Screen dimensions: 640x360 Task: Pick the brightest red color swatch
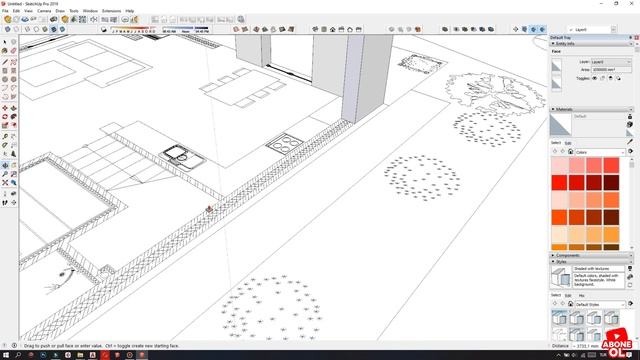coord(559,182)
